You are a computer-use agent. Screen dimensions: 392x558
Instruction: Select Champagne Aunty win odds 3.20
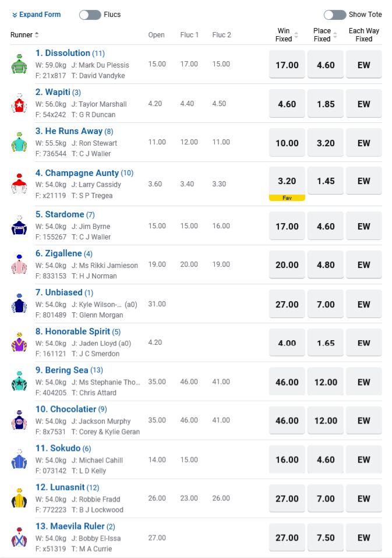click(287, 181)
